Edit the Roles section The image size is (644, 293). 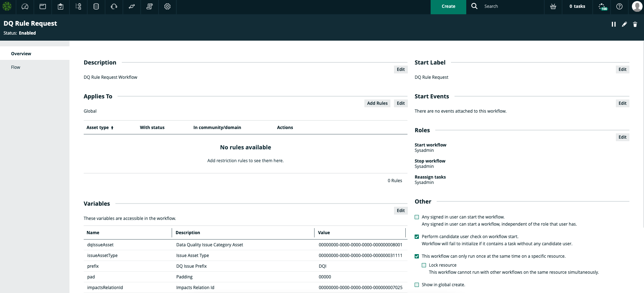(x=623, y=137)
